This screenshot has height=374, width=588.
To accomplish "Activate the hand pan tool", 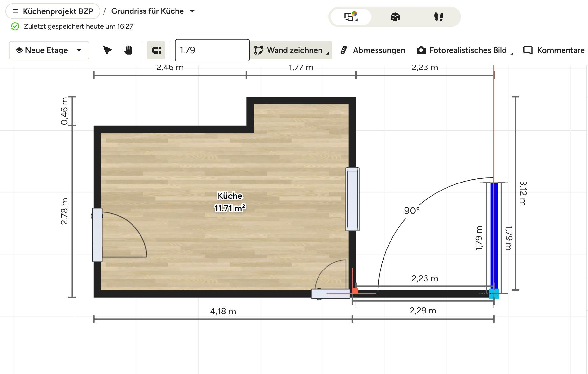I will [x=128, y=50].
